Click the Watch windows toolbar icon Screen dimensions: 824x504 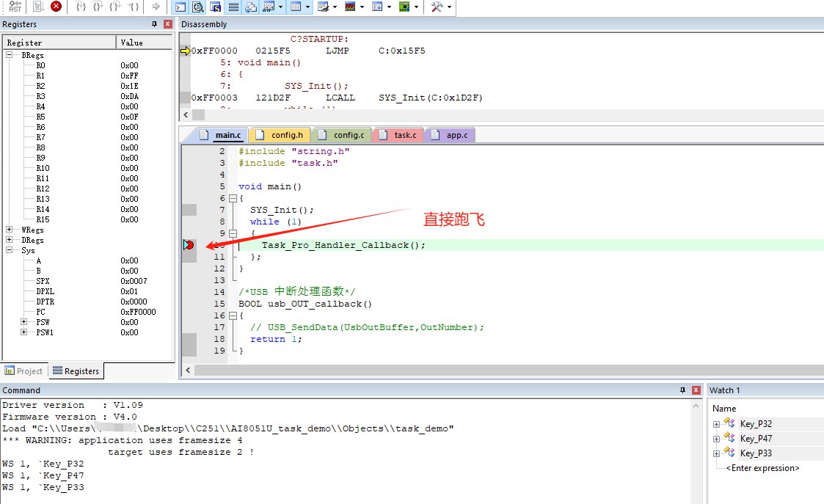pyautogui.click(x=269, y=7)
